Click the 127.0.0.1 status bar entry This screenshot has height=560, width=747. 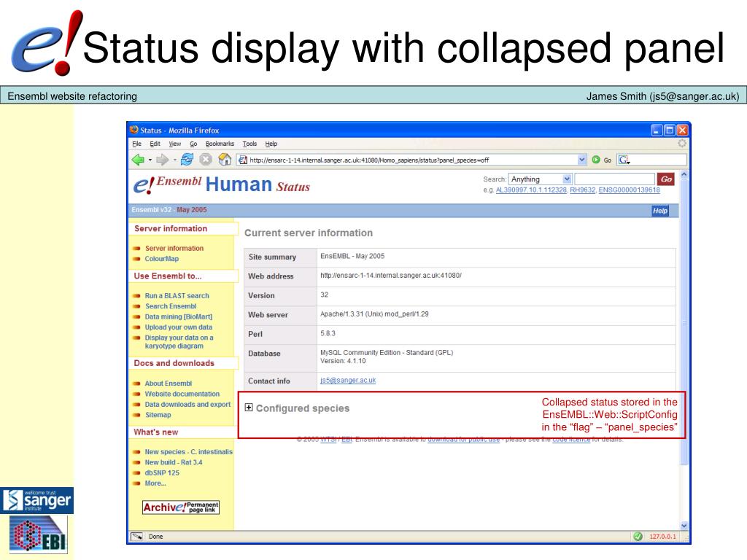[x=662, y=537]
